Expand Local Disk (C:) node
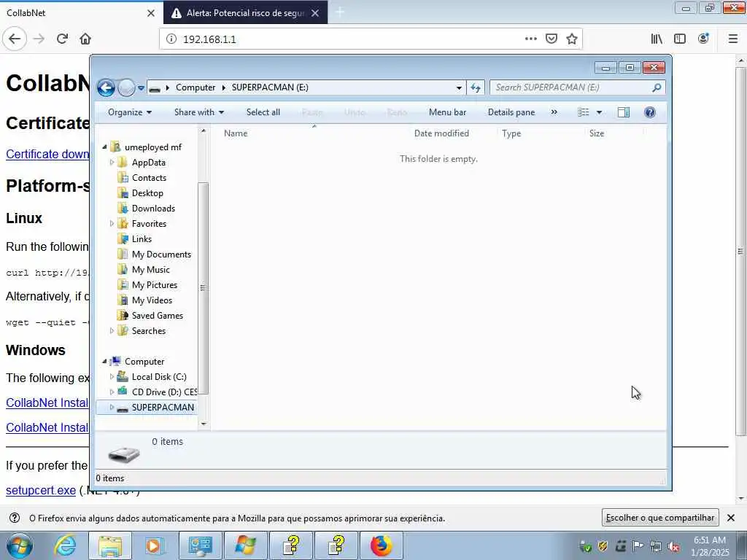 click(x=112, y=377)
